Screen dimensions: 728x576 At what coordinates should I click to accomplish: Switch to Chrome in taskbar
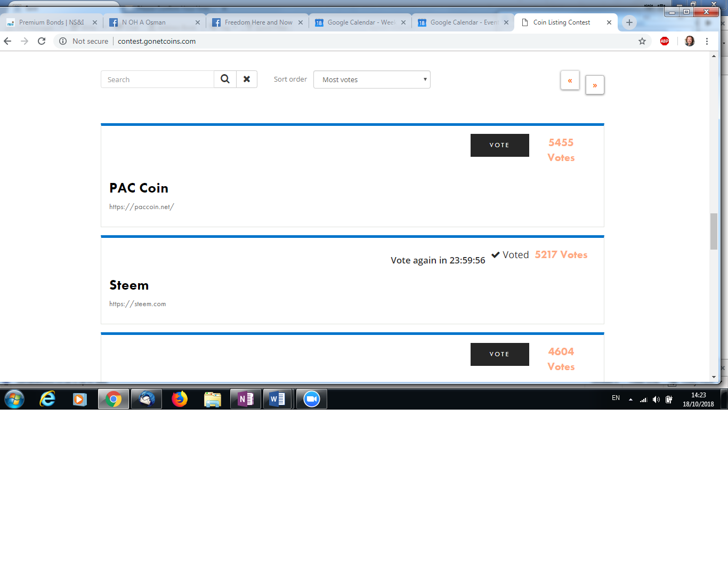pos(114,399)
